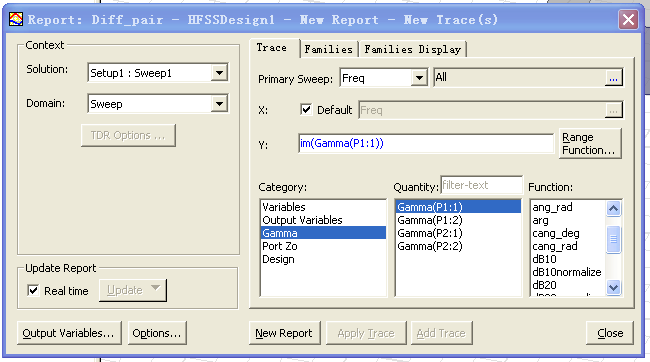Click the Options button
650x362 pixels.
[x=157, y=333]
